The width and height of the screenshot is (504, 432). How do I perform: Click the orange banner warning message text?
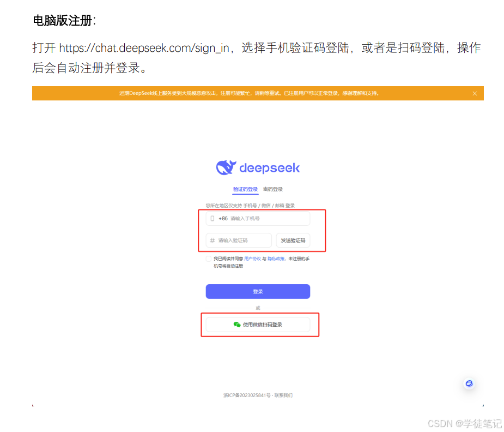coord(249,93)
